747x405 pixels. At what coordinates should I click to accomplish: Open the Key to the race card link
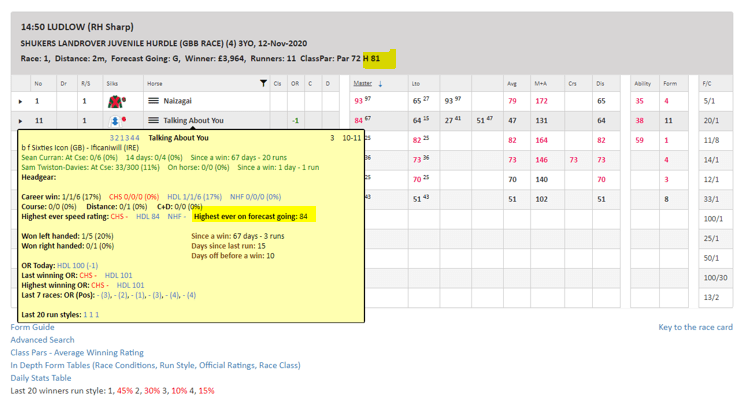coord(695,327)
